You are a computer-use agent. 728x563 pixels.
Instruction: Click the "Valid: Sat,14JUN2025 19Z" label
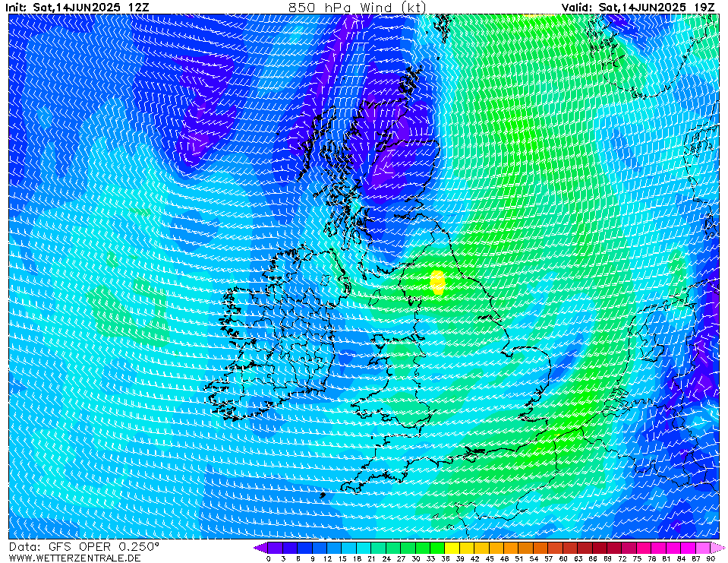[638, 7]
